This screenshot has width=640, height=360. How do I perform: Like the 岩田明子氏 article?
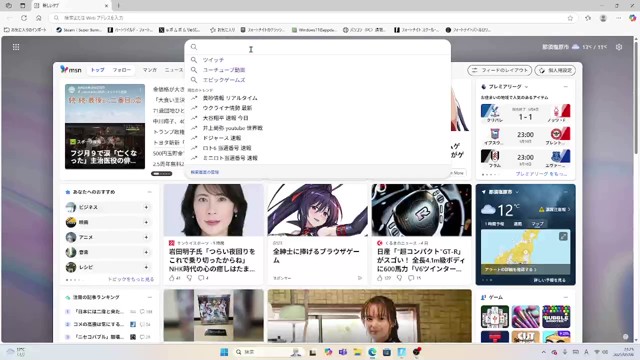[x=174, y=278]
